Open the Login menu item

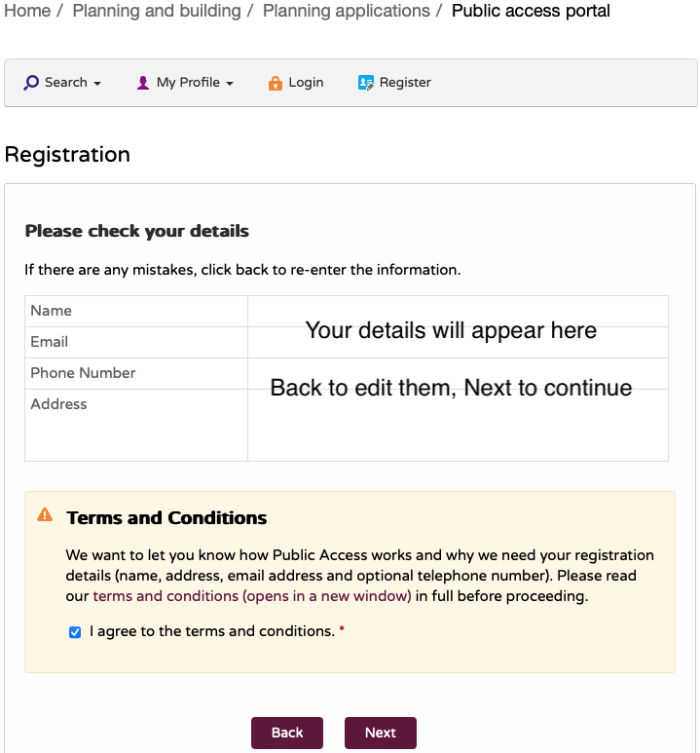tap(306, 83)
